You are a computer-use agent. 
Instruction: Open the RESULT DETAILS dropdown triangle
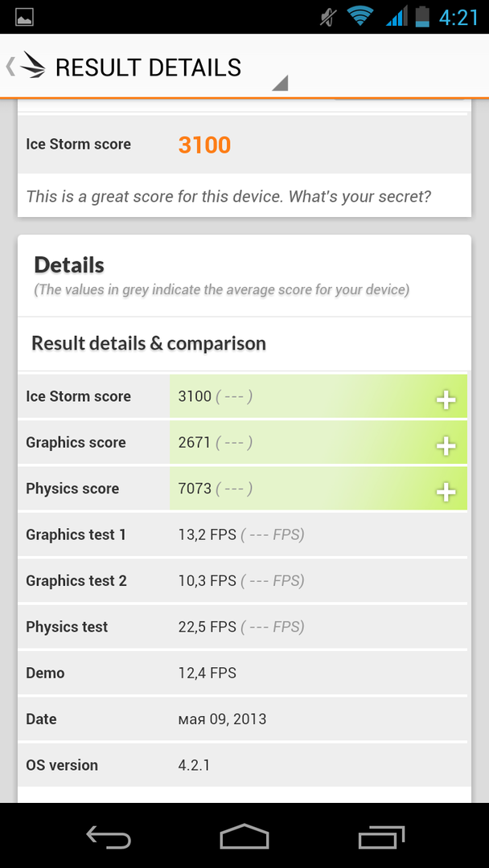point(280,81)
